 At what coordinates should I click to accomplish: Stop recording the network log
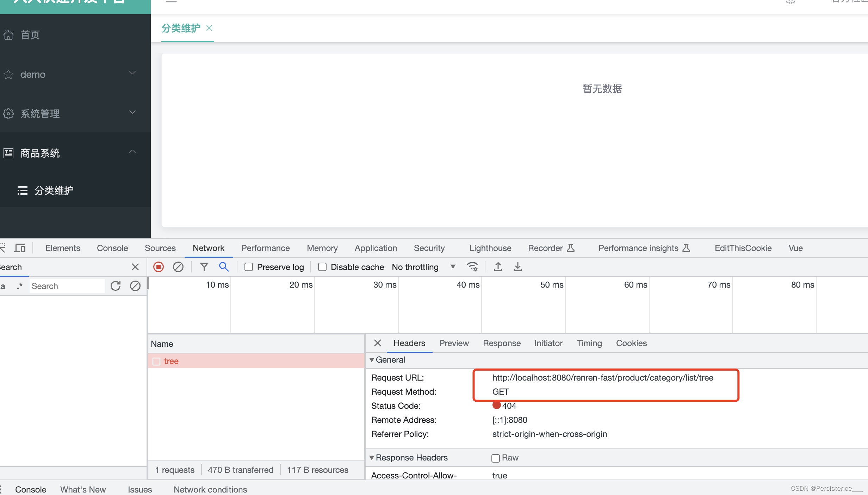point(159,267)
